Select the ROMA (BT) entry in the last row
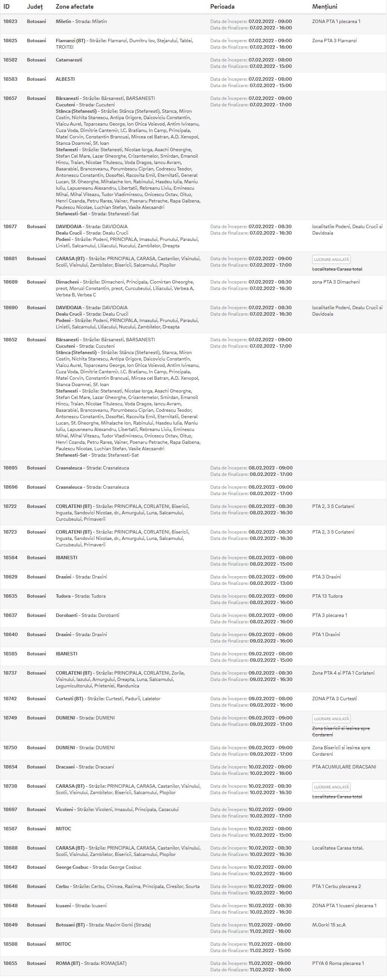 68,963
